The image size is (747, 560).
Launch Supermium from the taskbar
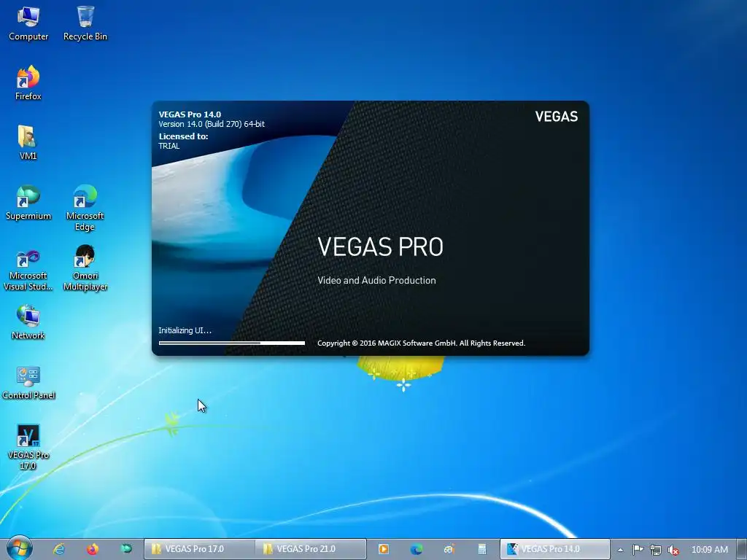point(125,549)
